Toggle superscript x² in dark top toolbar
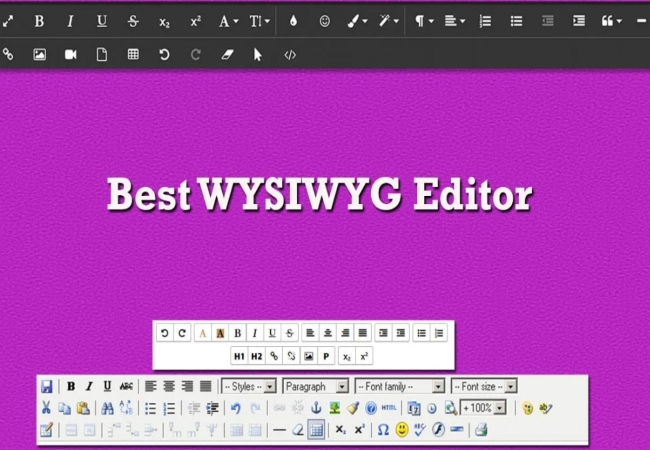 pos(195,21)
